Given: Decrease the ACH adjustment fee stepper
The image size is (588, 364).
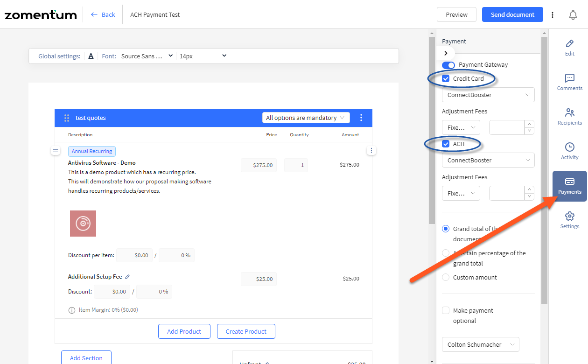Looking at the screenshot, I should (529, 197).
